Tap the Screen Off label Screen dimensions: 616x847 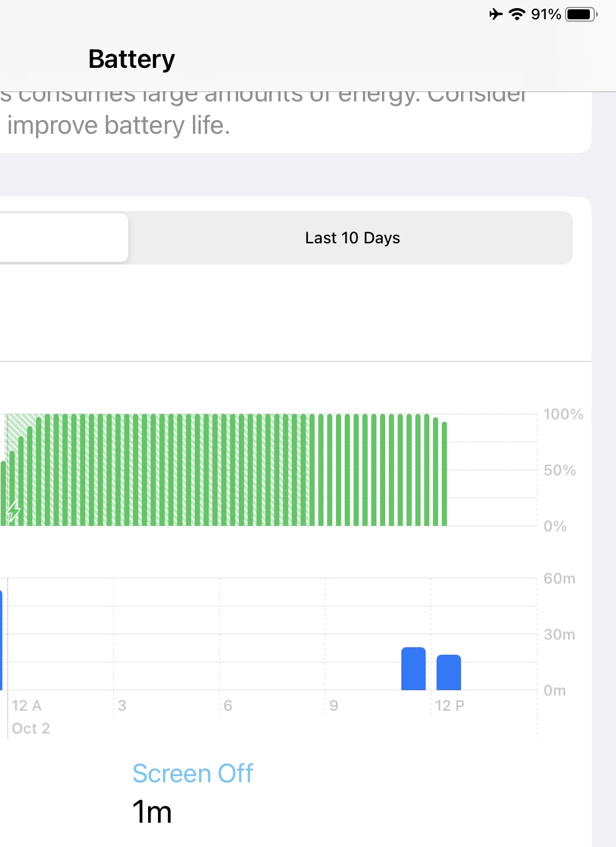pyautogui.click(x=192, y=774)
